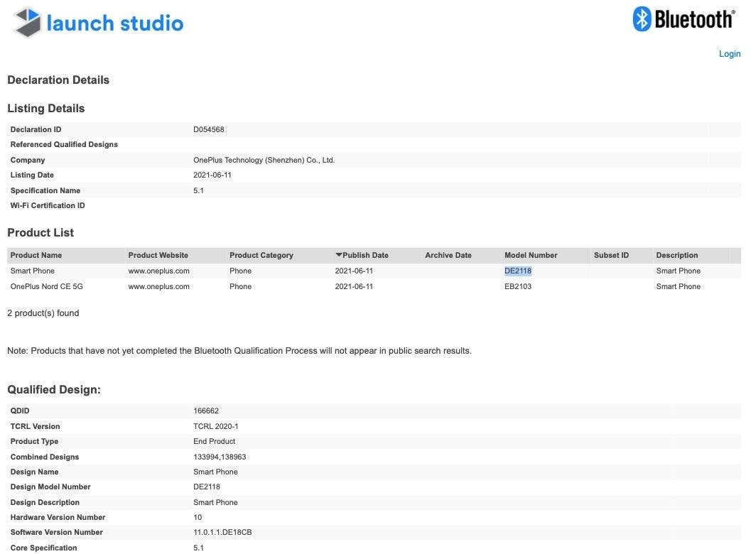Sort by the Publish Date arrow indicator
The image size is (756, 554).
click(x=338, y=254)
